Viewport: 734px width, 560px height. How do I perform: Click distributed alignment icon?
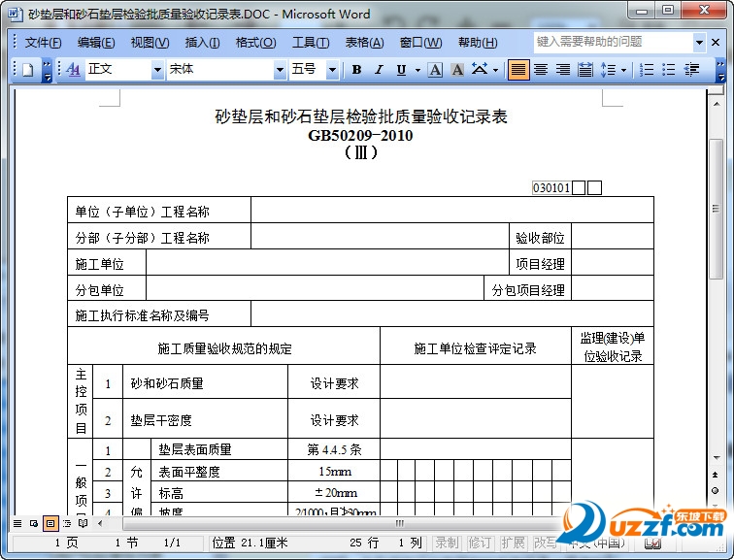(585, 70)
